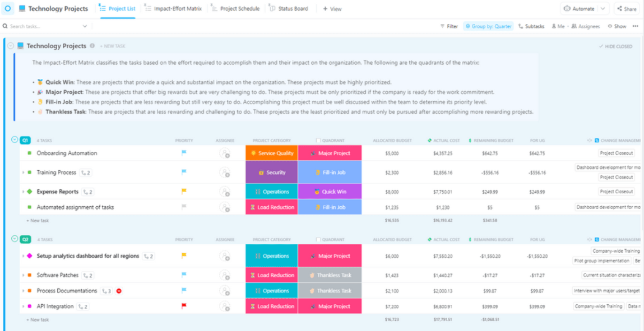Open the Automate dropdown arrow
Image resolution: width=644 pixels, height=331 pixels.
603,8
